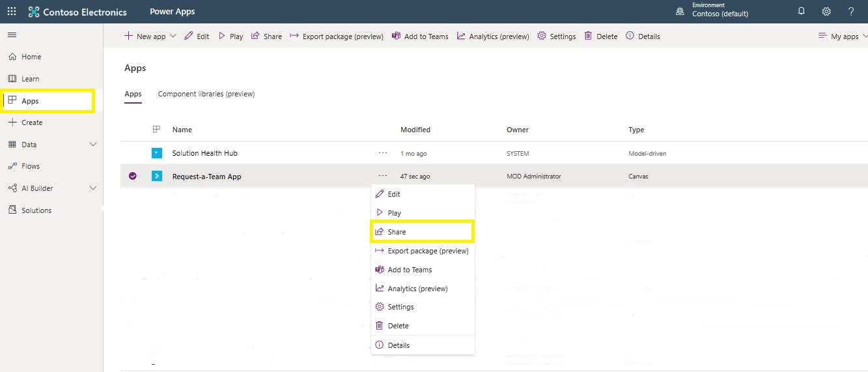Open the notifications bell
Image resolution: width=868 pixels, height=372 pixels.
click(802, 12)
